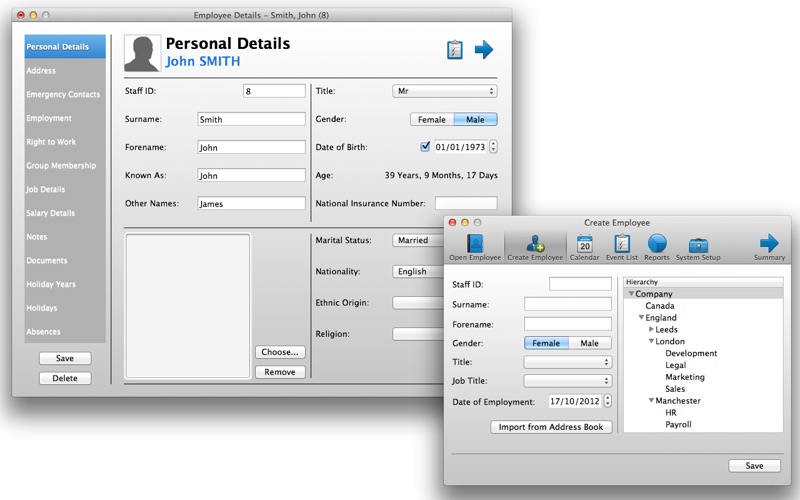The height and width of the screenshot is (500, 800).
Task: Select Female gender in Employee Details
Action: (432, 119)
